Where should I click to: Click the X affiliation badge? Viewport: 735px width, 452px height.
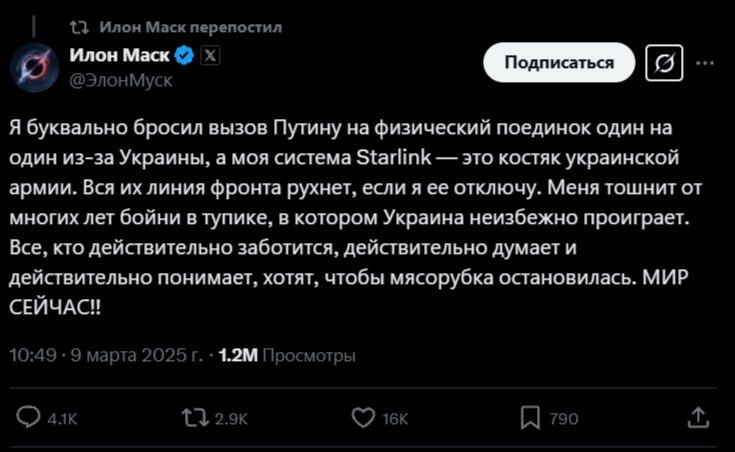(210, 56)
